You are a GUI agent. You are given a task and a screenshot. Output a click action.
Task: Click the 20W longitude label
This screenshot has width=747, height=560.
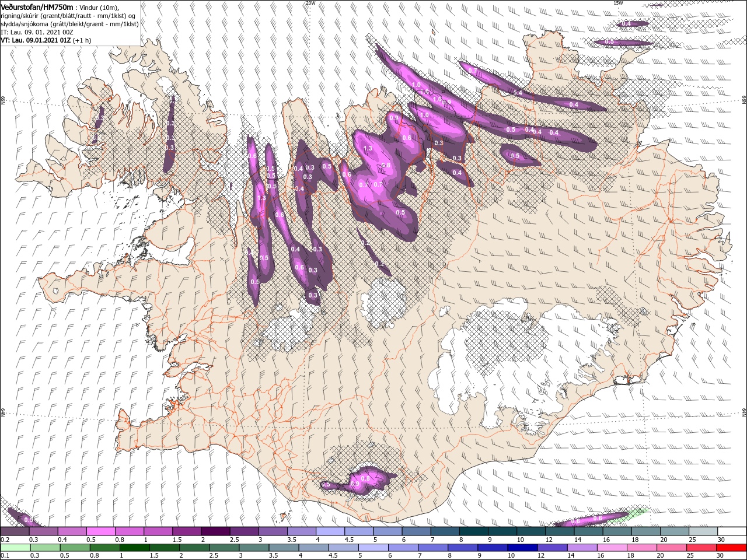310,3
